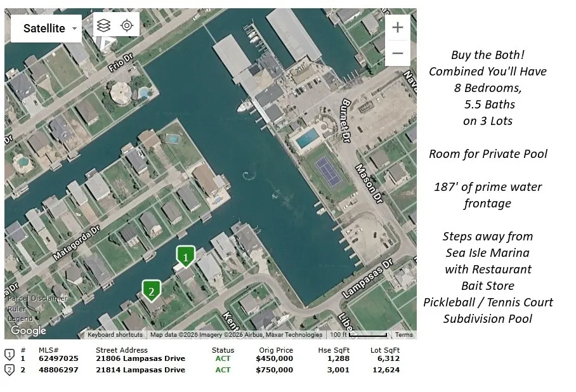Open the Satellite map type dropdown
The image size is (576, 392).
point(46,29)
